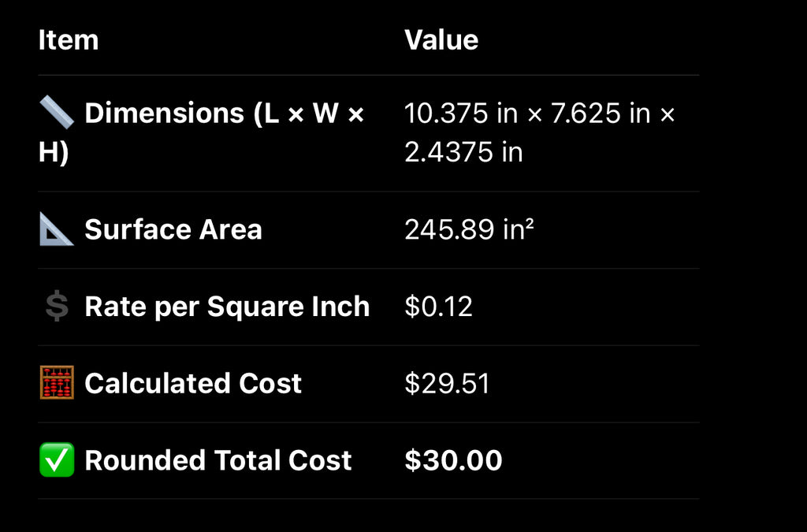This screenshot has width=807, height=532.
Task: Click the Dimensions (L × W × H) label
Action: 202,132
